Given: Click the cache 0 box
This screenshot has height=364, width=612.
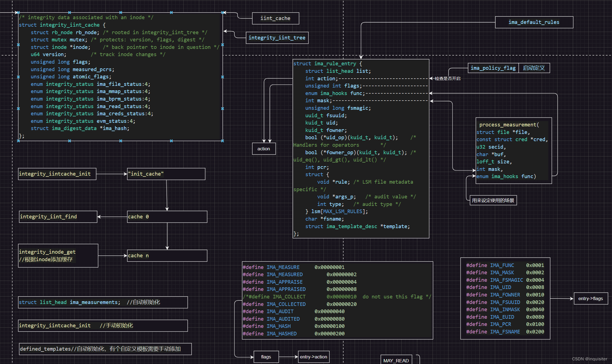Looking at the screenshot, I should point(167,217).
